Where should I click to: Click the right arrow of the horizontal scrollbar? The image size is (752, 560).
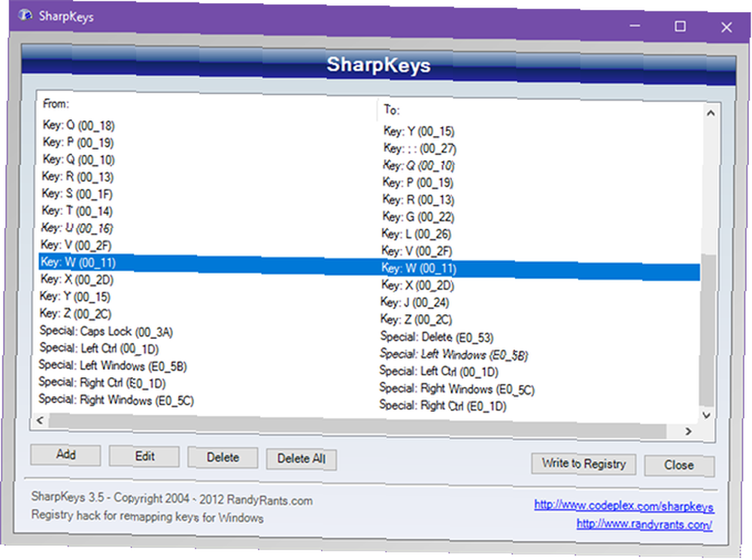tap(688, 431)
